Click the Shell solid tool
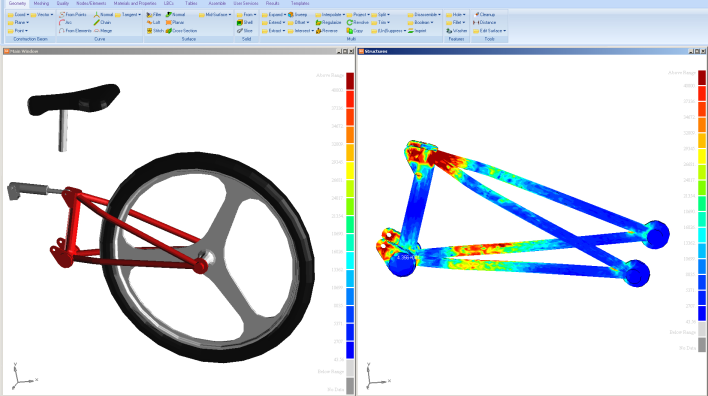708x396 pixels. point(245,22)
